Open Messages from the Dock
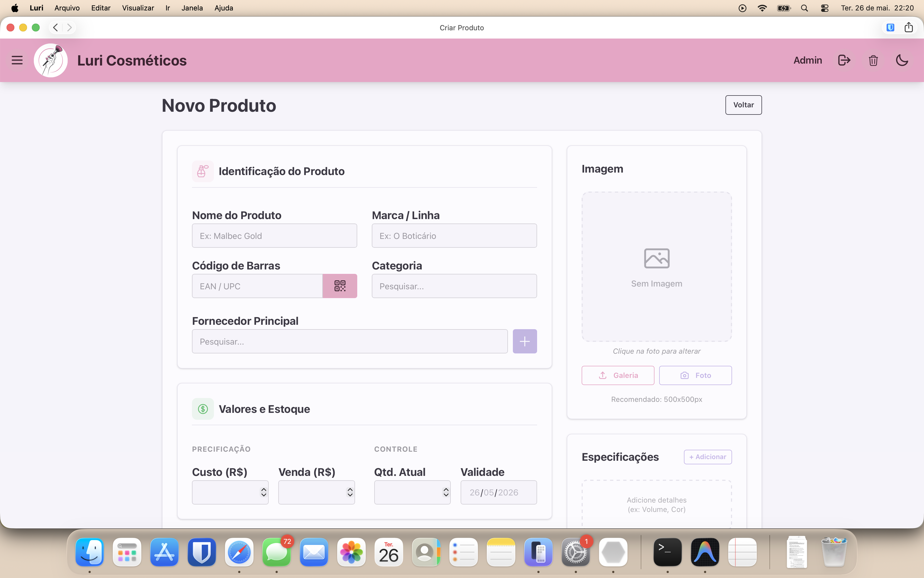This screenshot has height=578, width=924. [x=277, y=552]
